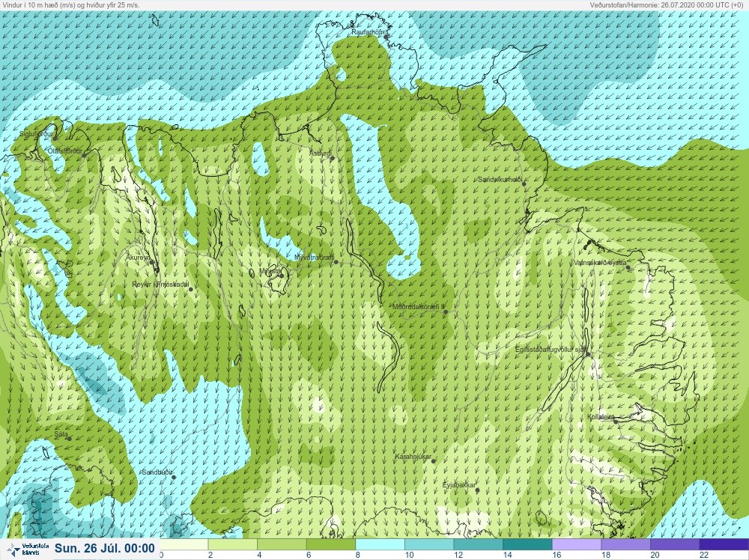Click the legend tick value '4'
749x560 pixels.
[x=259, y=555]
